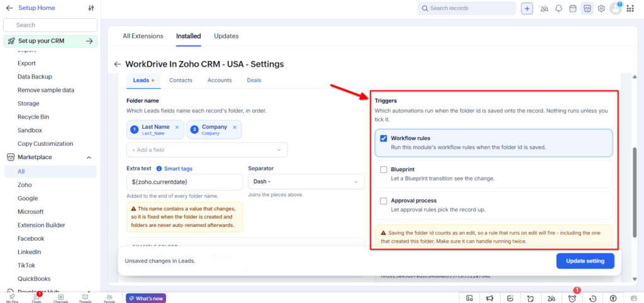The height and width of the screenshot is (303, 644).
Task: Switch to All Extensions tab
Action: (x=143, y=36)
